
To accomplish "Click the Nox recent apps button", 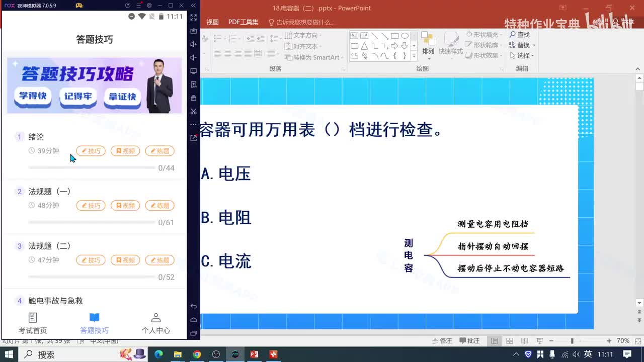I will tap(194, 333).
